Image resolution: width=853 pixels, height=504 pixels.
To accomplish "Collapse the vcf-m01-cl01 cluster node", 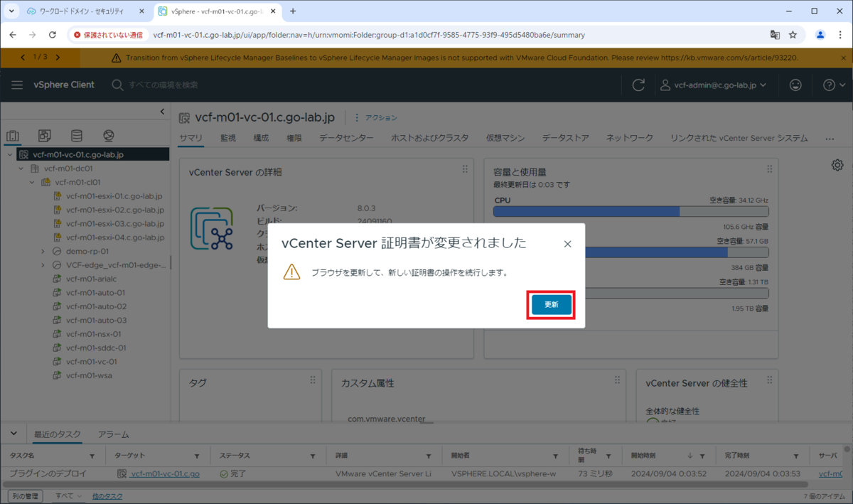I will click(32, 182).
